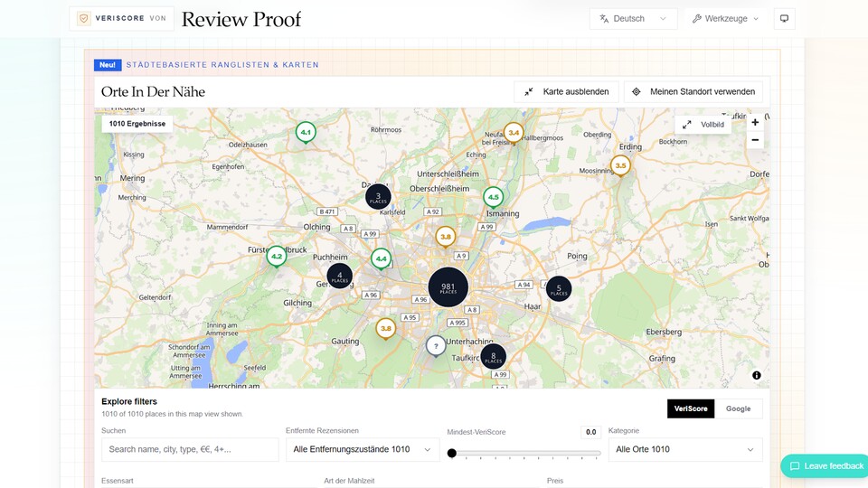The image size is (868, 488).
Task: Click the 0.0 Mindest-VeriScore value box
Action: point(590,432)
